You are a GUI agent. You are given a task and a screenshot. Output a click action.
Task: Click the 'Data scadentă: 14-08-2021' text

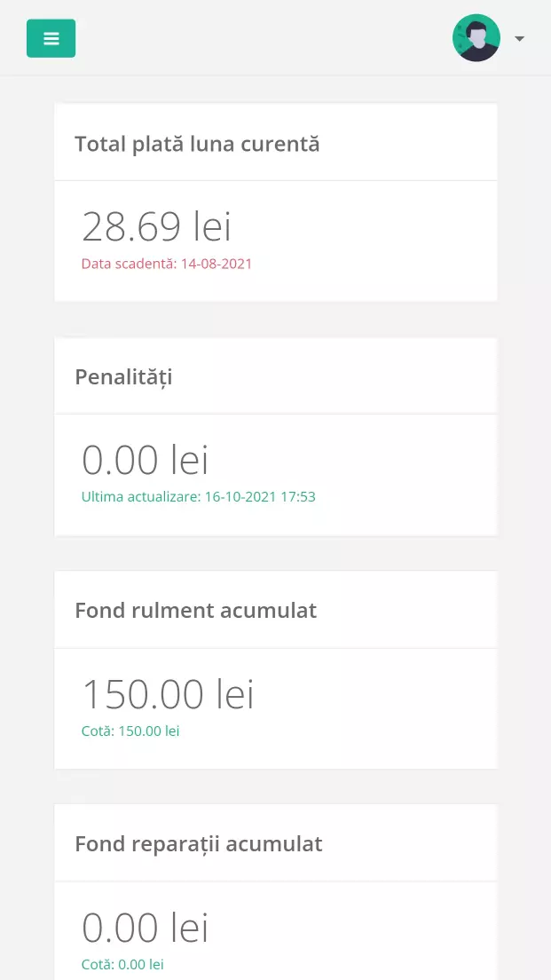click(x=167, y=264)
